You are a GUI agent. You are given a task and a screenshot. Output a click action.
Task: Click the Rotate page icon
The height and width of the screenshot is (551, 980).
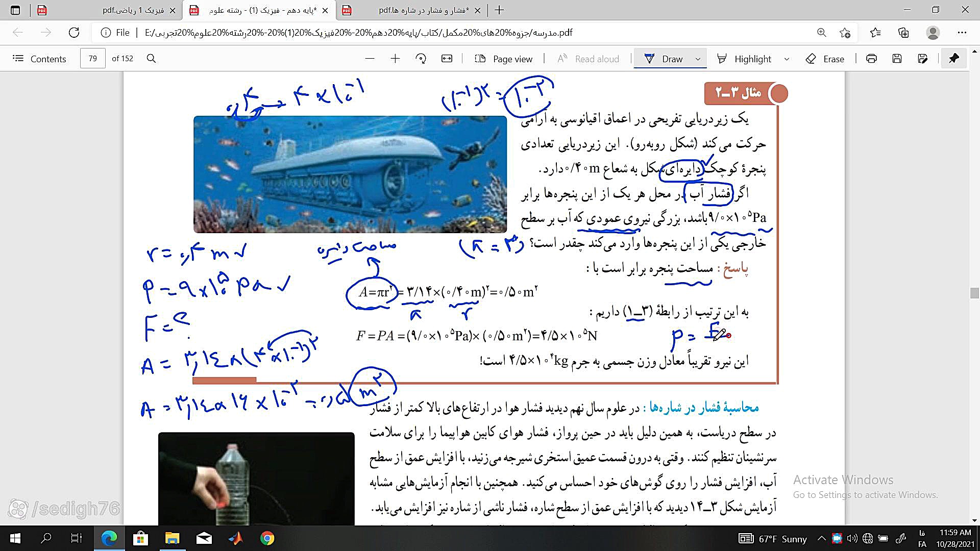421,59
